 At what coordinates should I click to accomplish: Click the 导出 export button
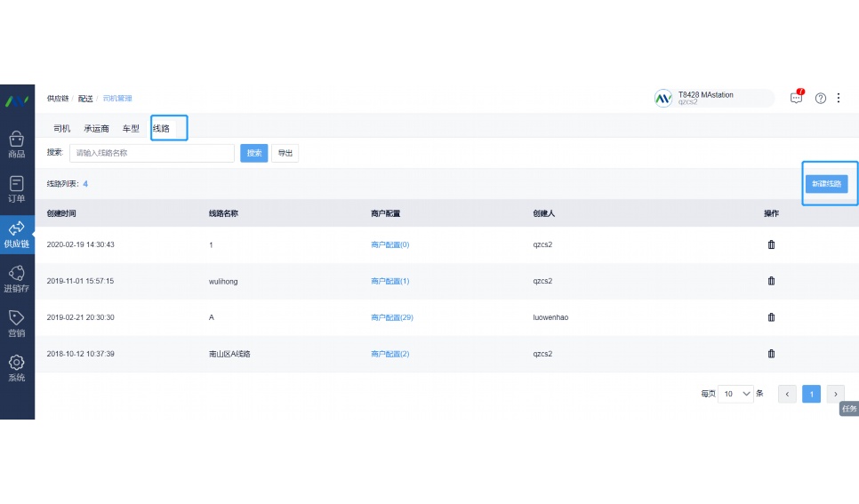(x=285, y=153)
